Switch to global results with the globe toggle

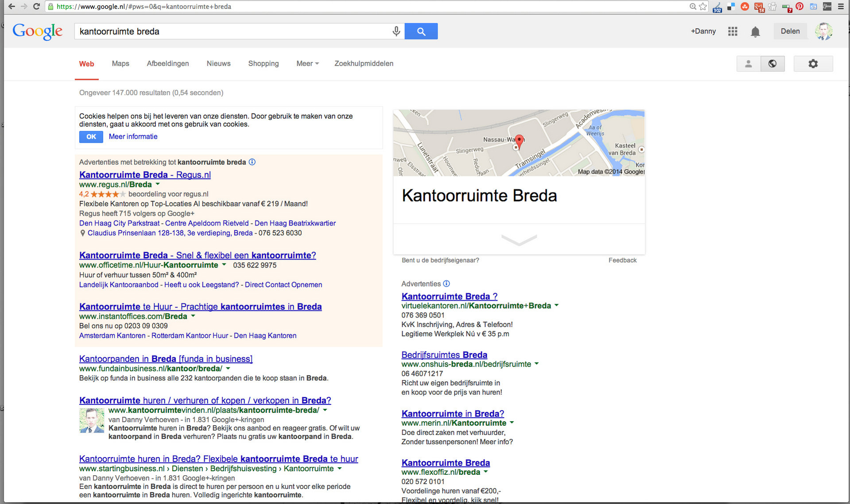tap(772, 63)
